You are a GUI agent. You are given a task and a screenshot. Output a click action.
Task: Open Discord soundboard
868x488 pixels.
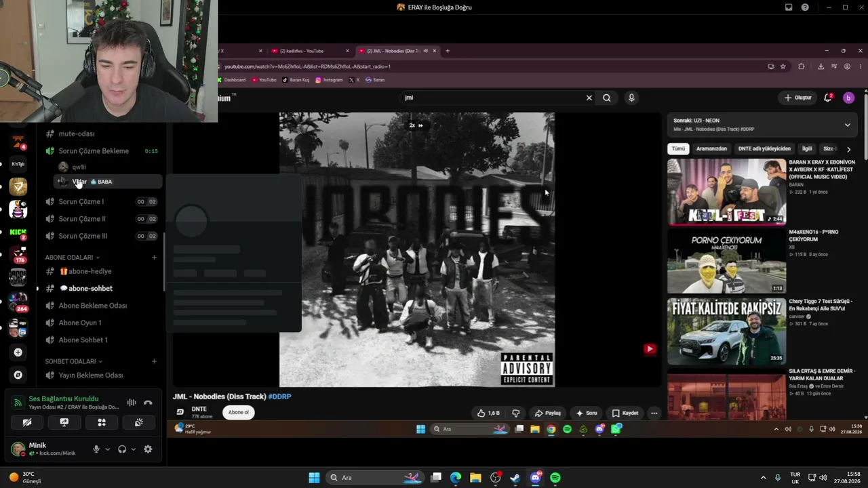click(x=139, y=422)
